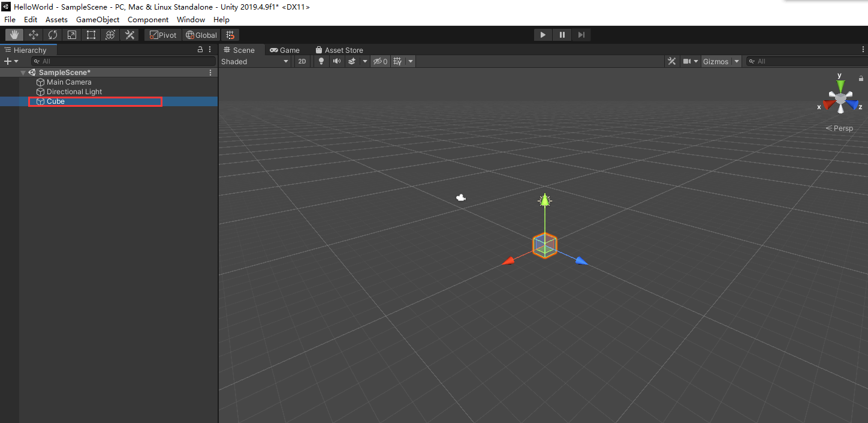The height and width of the screenshot is (423, 868).
Task: Select the Hand tool
Action: [x=14, y=35]
